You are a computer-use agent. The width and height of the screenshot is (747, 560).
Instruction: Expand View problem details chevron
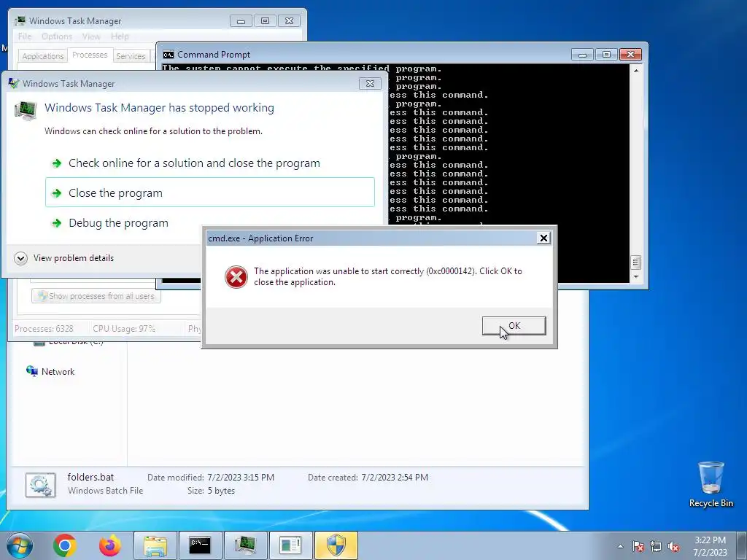click(x=20, y=258)
